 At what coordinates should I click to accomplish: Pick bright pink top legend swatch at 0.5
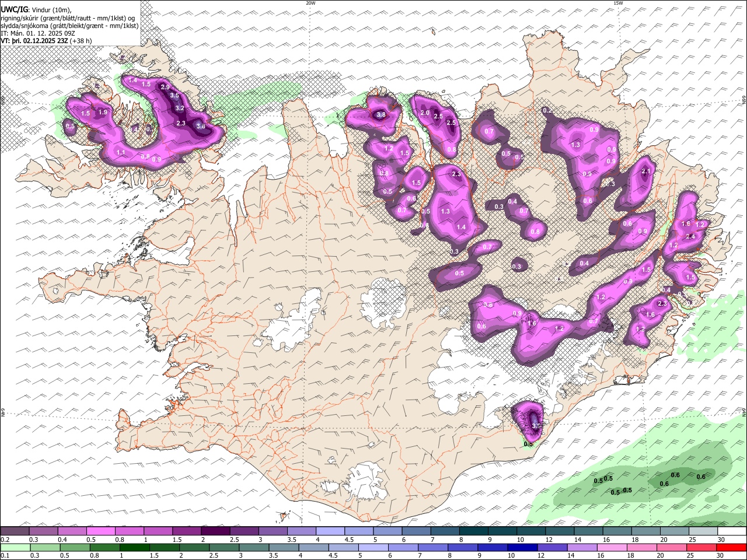point(100,531)
